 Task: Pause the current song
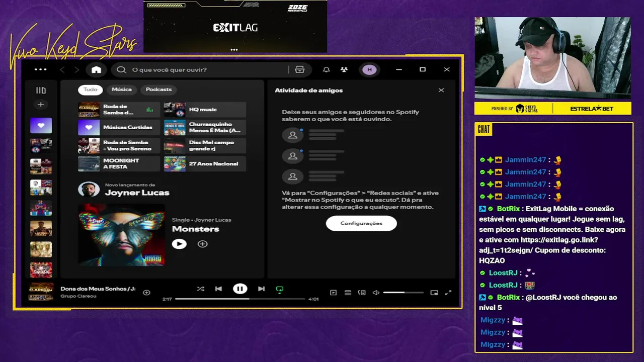[240, 289]
